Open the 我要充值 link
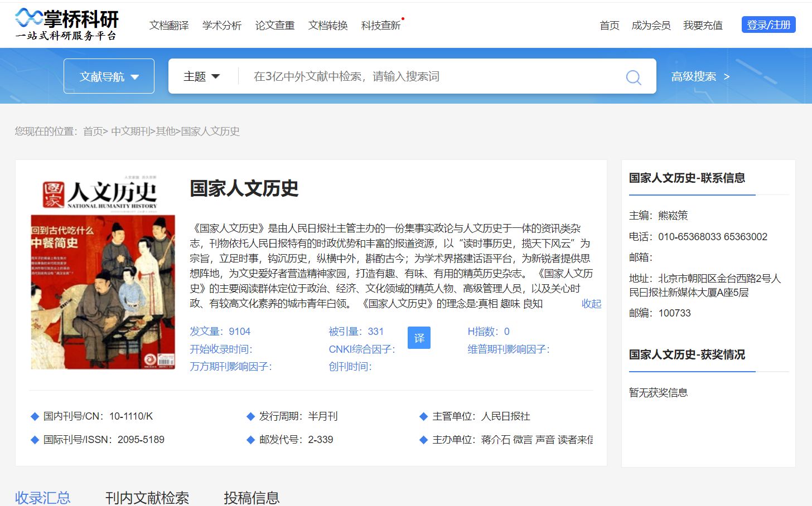812x506 pixels. coord(703,26)
